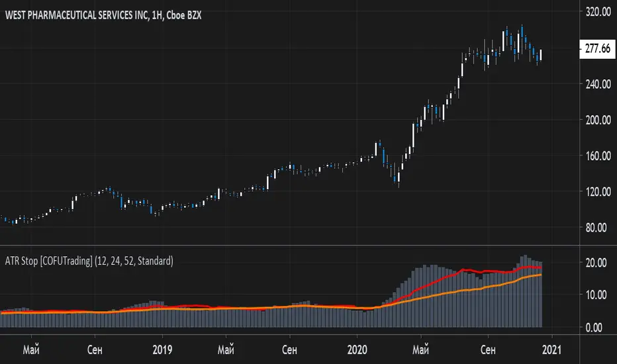Click the Сен label before 2019
The image size is (617, 364).
(95, 349)
